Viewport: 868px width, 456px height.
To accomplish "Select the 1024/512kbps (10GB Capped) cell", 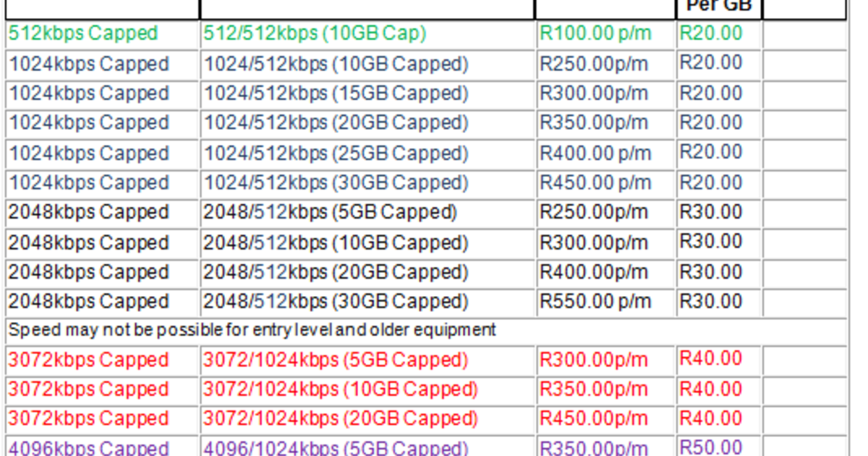I will click(336, 64).
